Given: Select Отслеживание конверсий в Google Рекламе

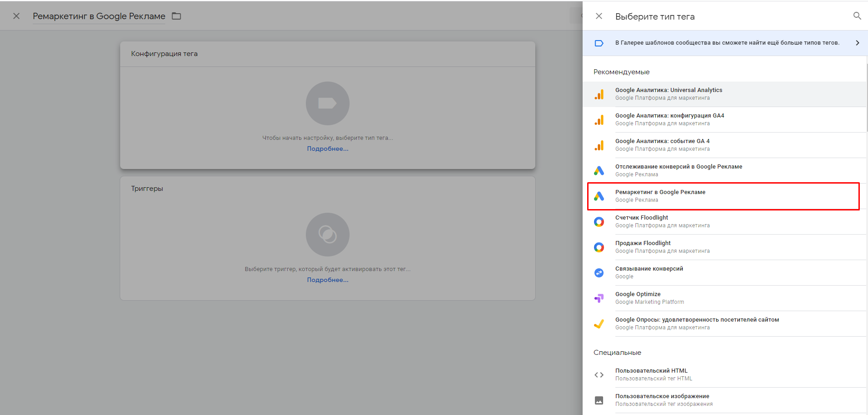Looking at the screenshot, I should pyautogui.click(x=678, y=170).
